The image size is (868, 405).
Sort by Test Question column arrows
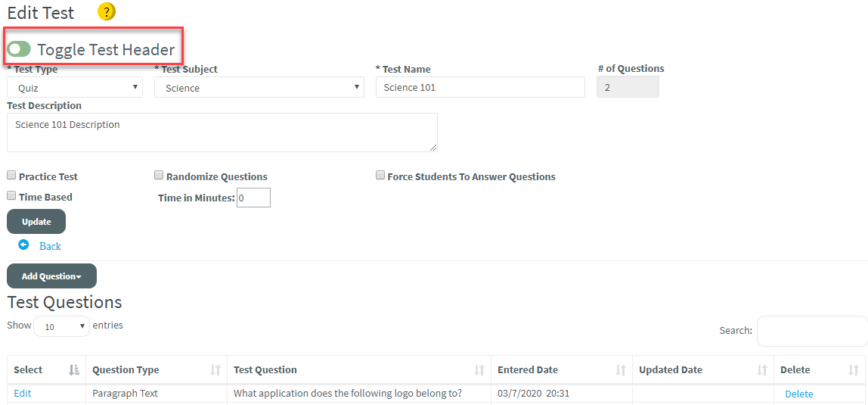(x=479, y=370)
